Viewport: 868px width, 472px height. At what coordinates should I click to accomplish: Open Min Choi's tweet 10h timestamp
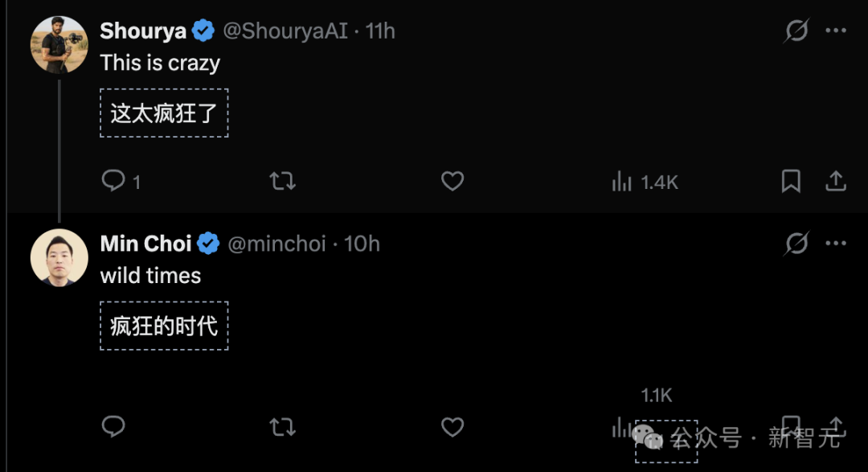[362, 244]
